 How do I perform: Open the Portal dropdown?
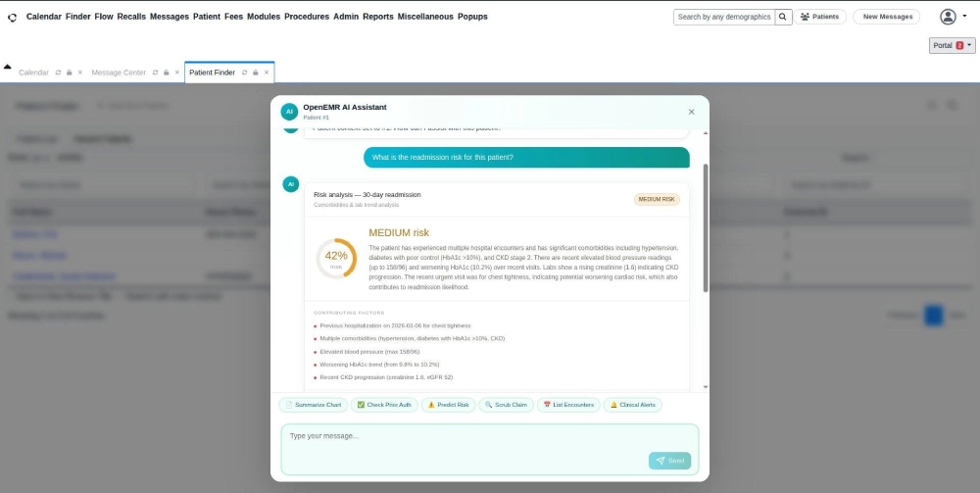[952, 45]
